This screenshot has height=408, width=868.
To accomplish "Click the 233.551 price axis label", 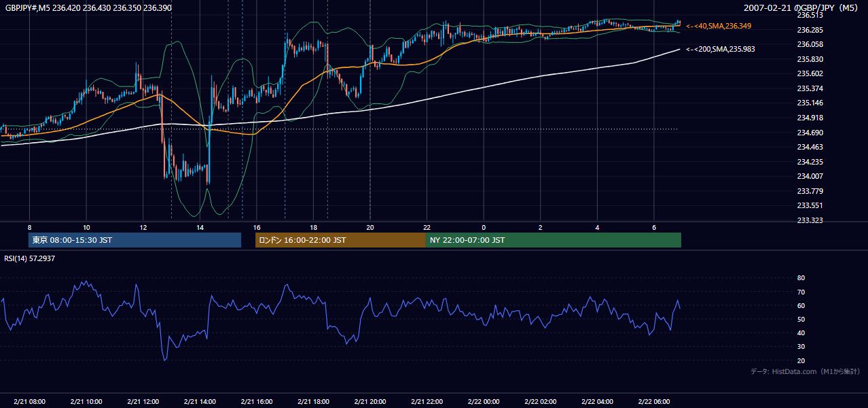I will point(810,205).
